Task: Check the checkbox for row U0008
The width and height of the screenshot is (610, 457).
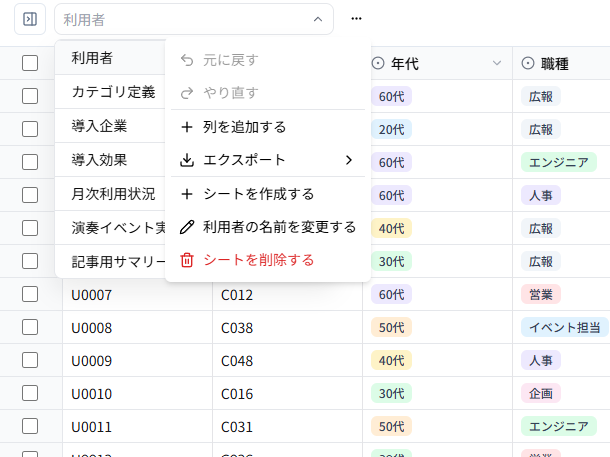Action: click(30, 327)
